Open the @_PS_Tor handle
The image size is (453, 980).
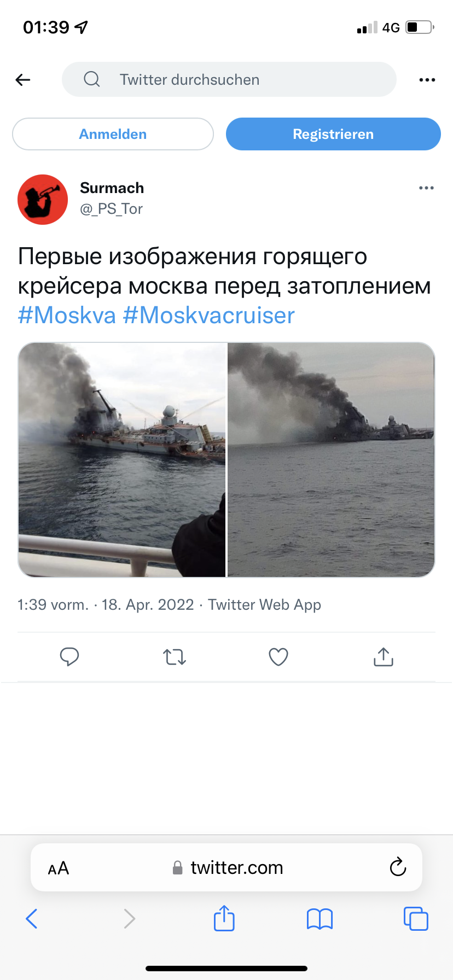coord(112,209)
